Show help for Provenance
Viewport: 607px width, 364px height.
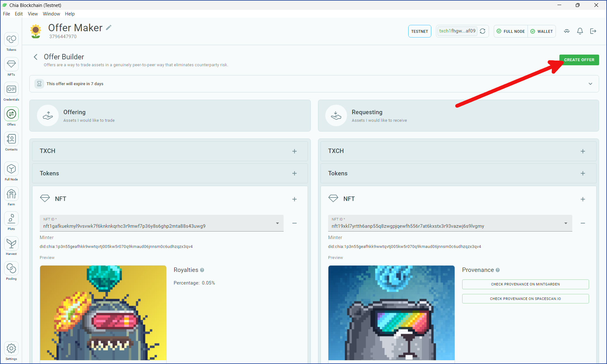pos(498,270)
